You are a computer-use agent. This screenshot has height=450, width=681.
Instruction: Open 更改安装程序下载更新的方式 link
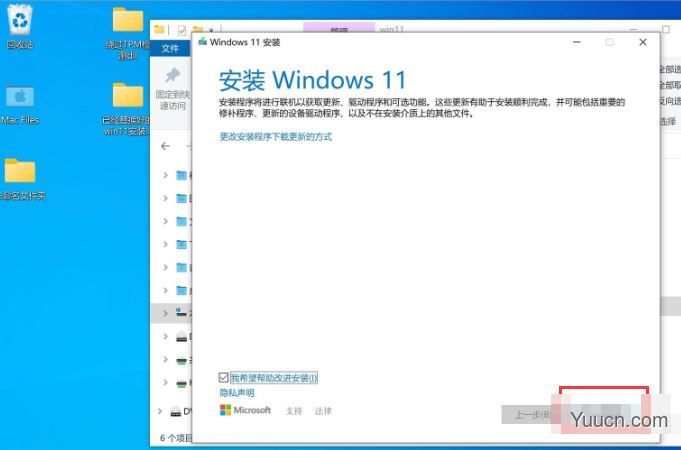point(276,137)
